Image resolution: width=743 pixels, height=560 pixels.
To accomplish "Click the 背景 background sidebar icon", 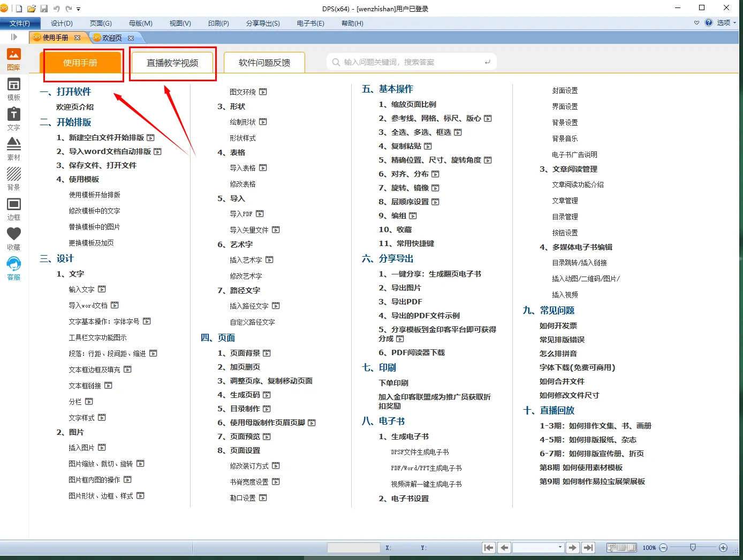I will click(x=13, y=179).
